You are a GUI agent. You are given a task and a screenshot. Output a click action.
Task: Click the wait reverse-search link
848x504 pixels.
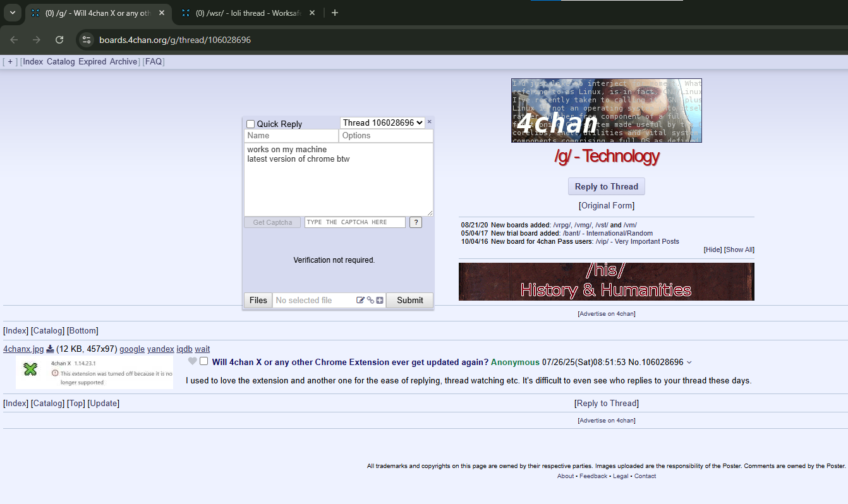[x=202, y=349]
